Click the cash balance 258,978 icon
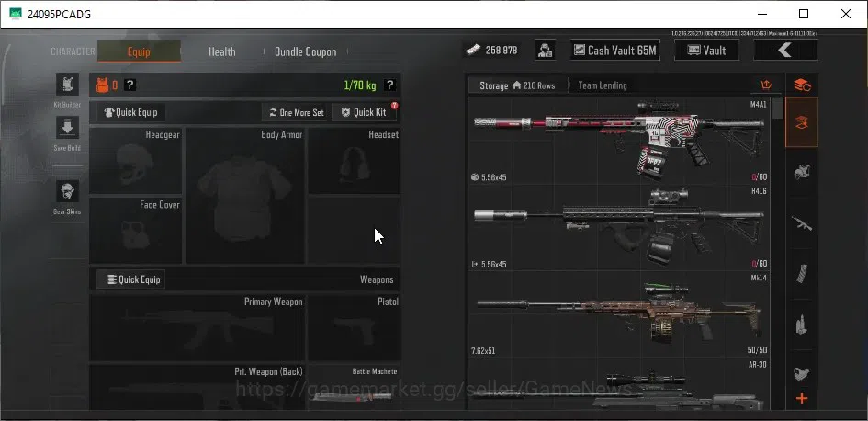 coord(471,51)
